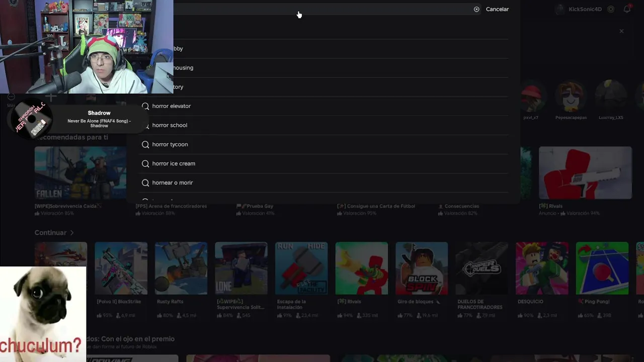Open the Rivals thumbnail in Continuar row
This screenshot has width=644, height=362.
click(x=362, y=268)
